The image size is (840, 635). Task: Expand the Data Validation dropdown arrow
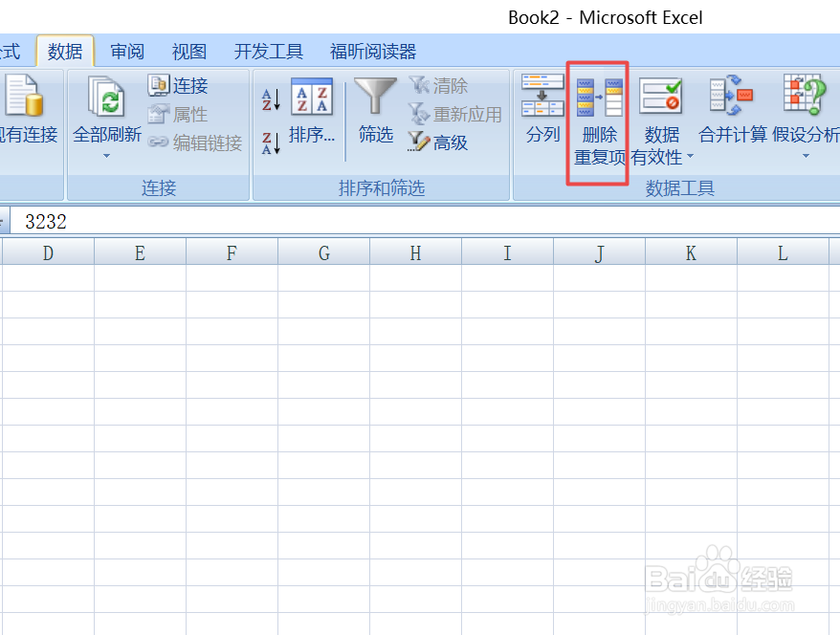pos(690,156)
